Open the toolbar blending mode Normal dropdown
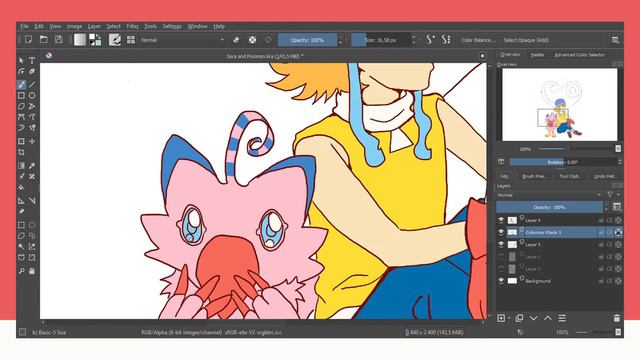The image size is (640, 360). tap(182, 40)
